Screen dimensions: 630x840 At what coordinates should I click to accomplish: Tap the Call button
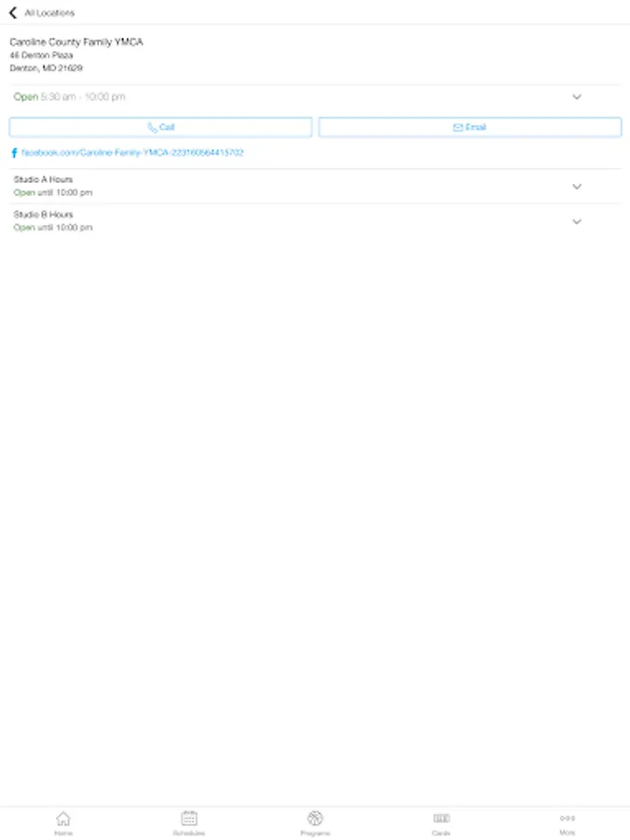coord(161,128)
